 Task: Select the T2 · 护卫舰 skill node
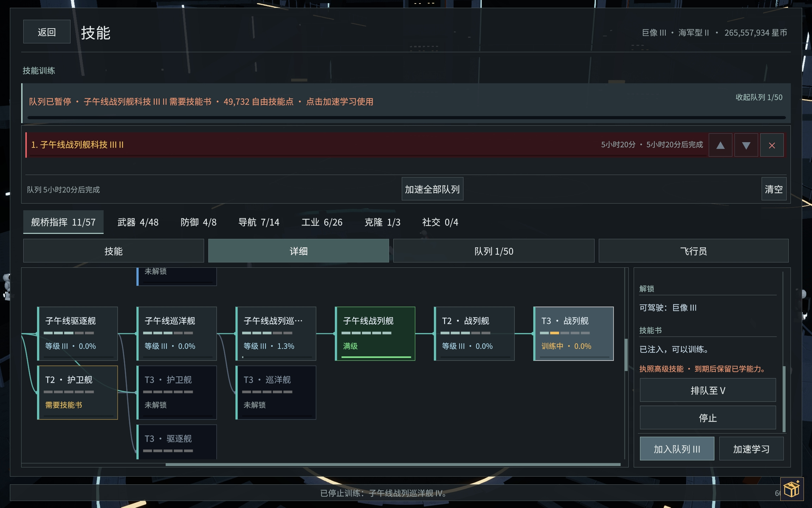click(x=78, y=392)
